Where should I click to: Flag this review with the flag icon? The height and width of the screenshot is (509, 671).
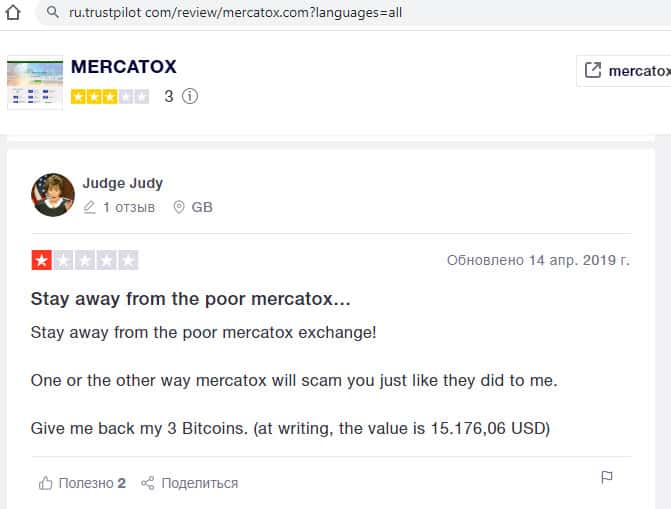(606, 477)
